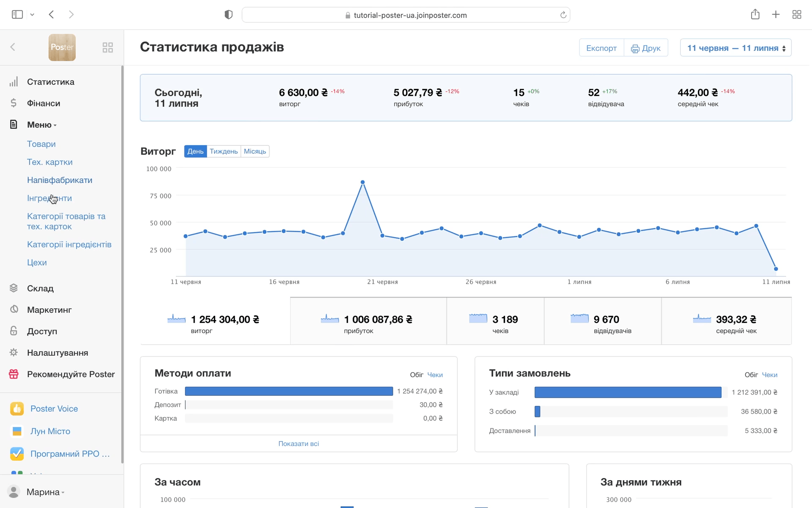Open date range 11 червня — 11 липня dropdown
Image resolution: width=812 pixels, height=508 pixels.
735,48
